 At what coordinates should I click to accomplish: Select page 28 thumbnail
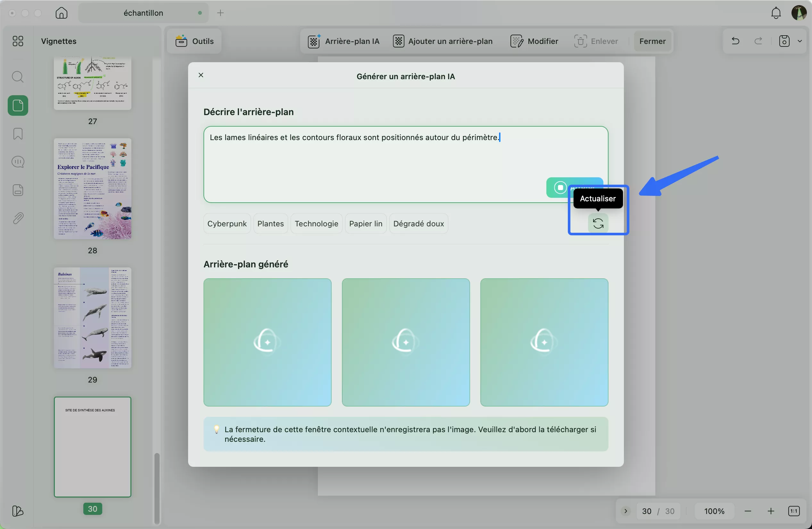click(x=93, y=189)
